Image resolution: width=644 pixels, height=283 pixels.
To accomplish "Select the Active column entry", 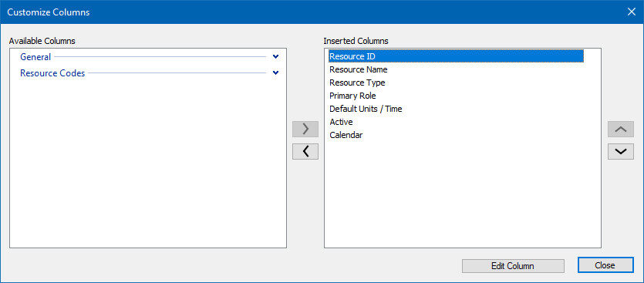I will [341, 122].
